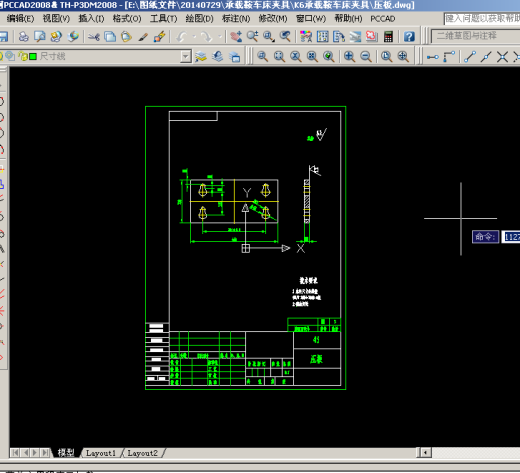The image size is (520, 473).
Task: Click the Snap to Intersection icon
Action: 502,56
